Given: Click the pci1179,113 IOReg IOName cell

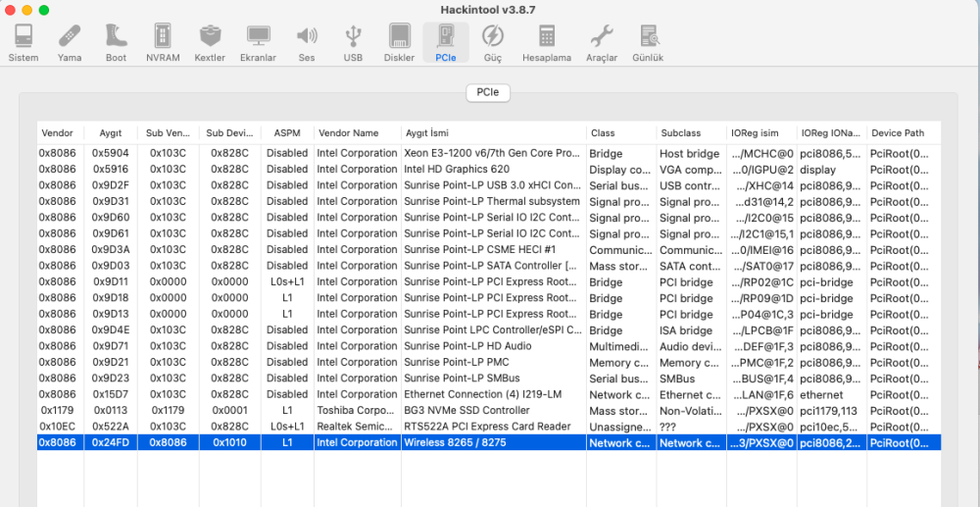Looking at the screenshot, I should [831, 410].
